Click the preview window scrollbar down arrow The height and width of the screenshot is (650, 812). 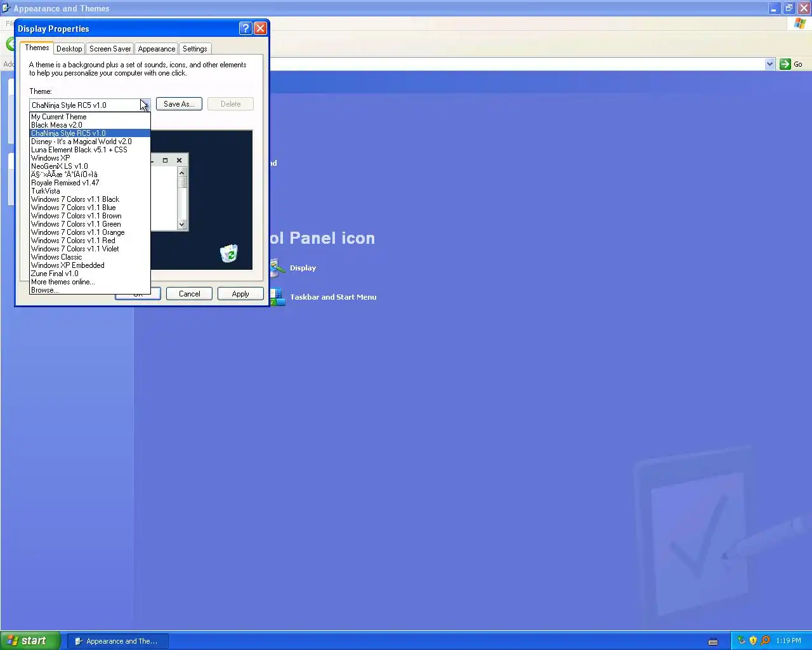click(x=182, y=224)
